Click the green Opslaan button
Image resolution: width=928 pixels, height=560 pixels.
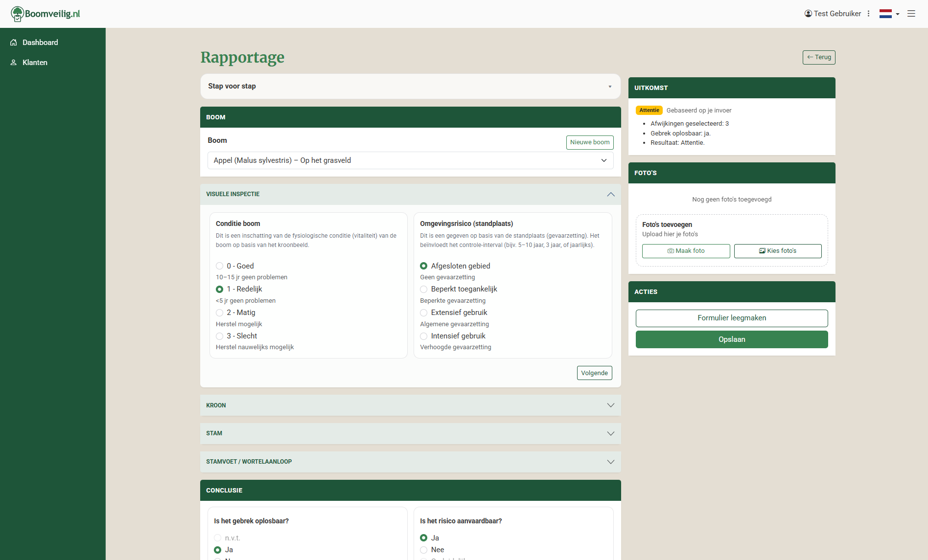pos(731,339)
